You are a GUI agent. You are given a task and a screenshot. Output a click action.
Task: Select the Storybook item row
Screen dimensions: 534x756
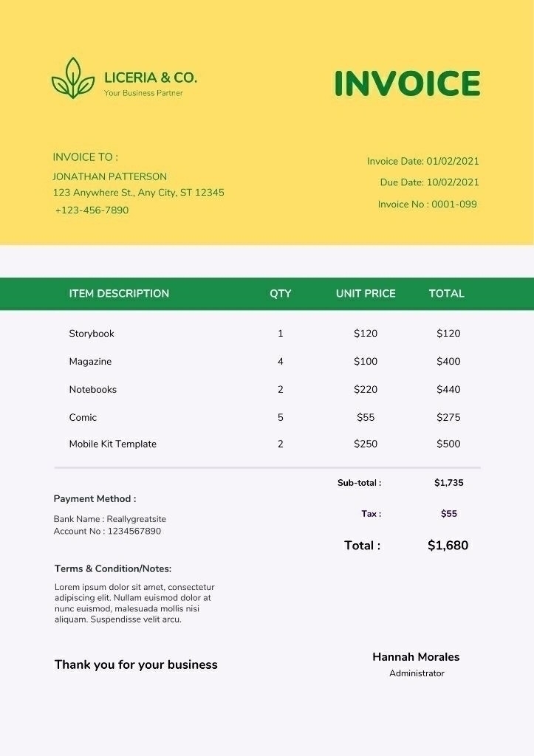click(92, 334)
